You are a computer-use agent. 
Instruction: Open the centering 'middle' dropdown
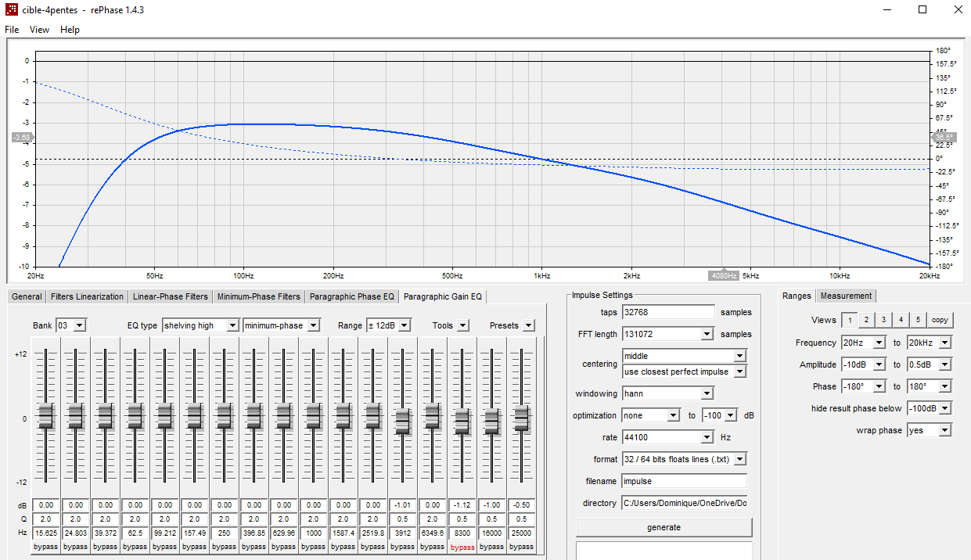[740, 356]
